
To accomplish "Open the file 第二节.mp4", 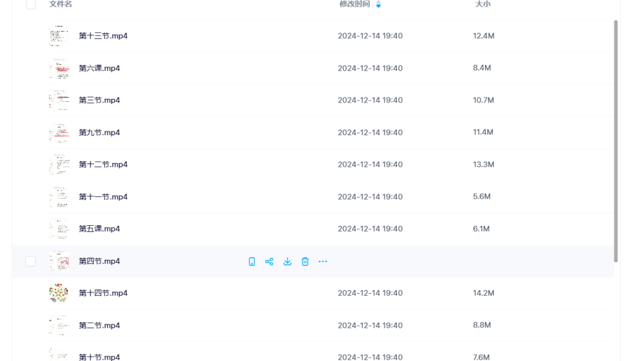I will tap(99, 325).
